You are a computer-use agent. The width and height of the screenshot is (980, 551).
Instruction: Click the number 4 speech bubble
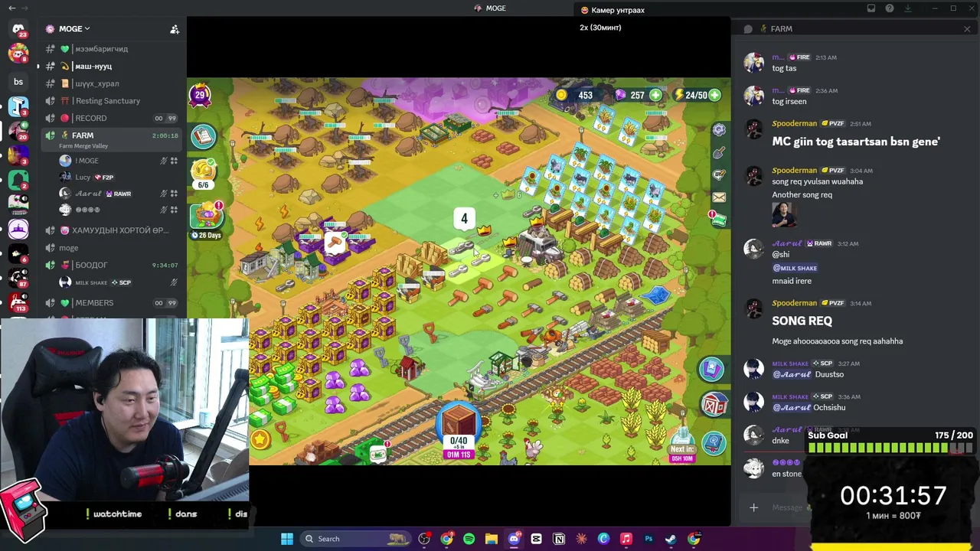pyautogui.click(x=464, y=220)
